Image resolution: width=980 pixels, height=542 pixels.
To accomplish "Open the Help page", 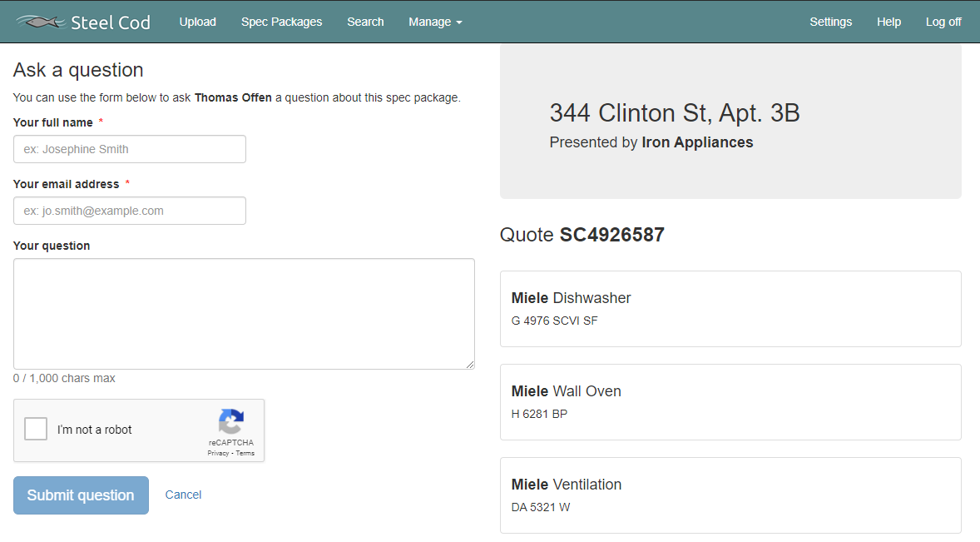I will (888, 22).
